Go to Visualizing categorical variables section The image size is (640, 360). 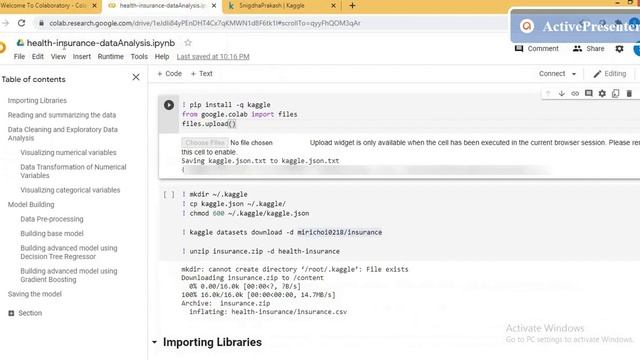pyautogui.click(x=70, y=190)
